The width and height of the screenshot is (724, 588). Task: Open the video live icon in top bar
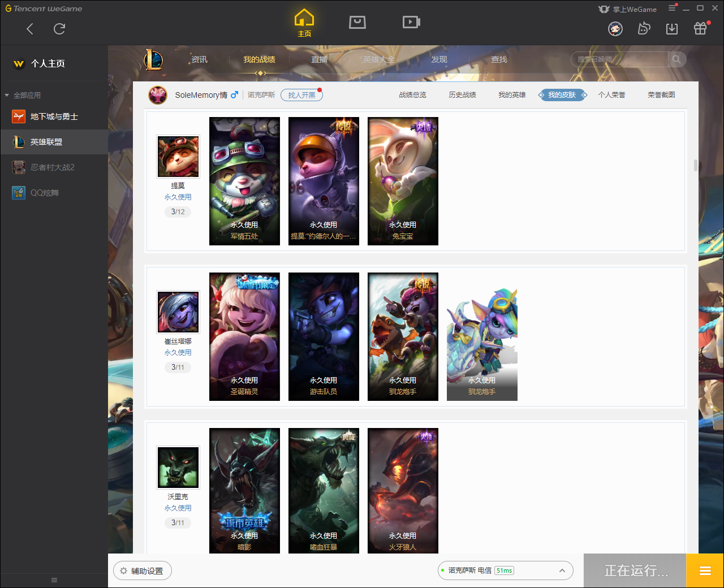coord(411,22)
